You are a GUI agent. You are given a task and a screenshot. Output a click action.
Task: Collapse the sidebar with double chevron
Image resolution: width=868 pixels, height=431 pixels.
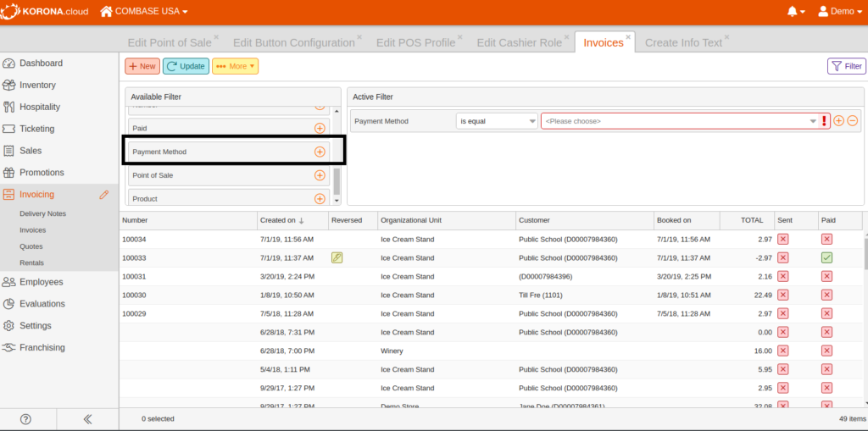pos(87,419)
